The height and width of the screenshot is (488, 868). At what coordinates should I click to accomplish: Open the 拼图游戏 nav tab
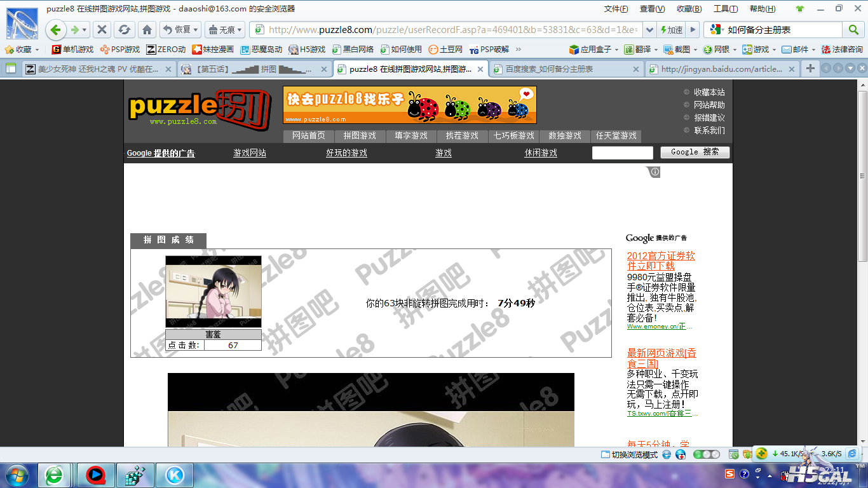point(360,136)
